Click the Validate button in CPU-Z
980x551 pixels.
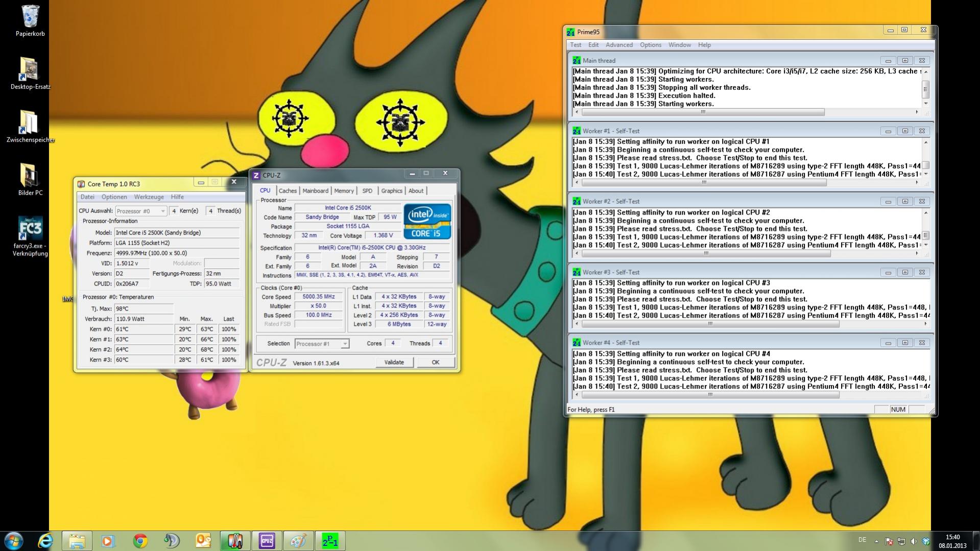pyautogui.click(x=394, y=363)
